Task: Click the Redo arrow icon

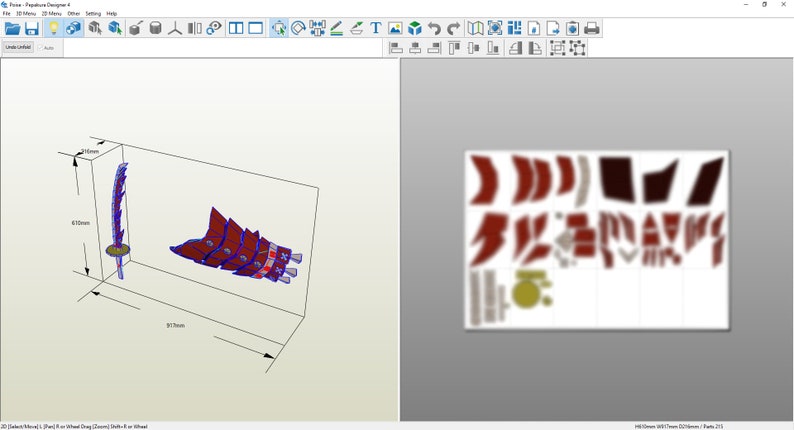Action: point(454,28)
